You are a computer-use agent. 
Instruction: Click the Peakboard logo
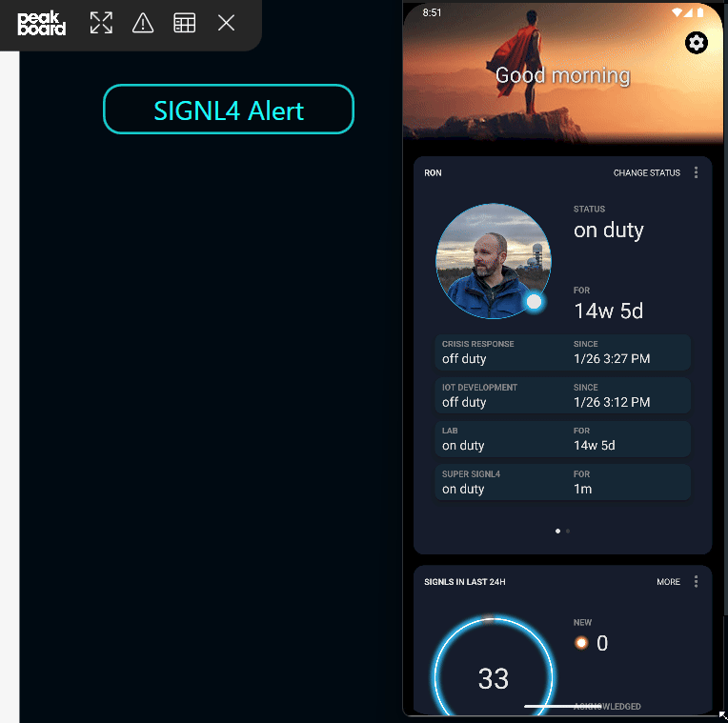(x=41, y=23)
